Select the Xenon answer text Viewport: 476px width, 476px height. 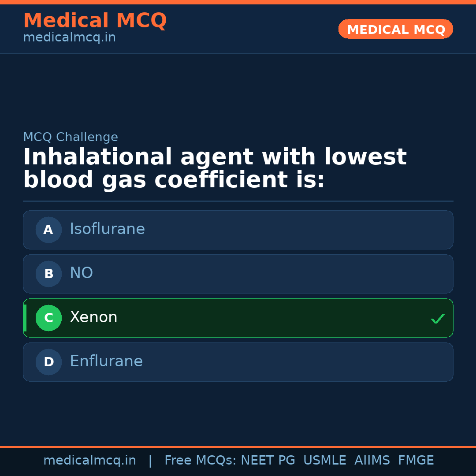(x=93, y=317)
